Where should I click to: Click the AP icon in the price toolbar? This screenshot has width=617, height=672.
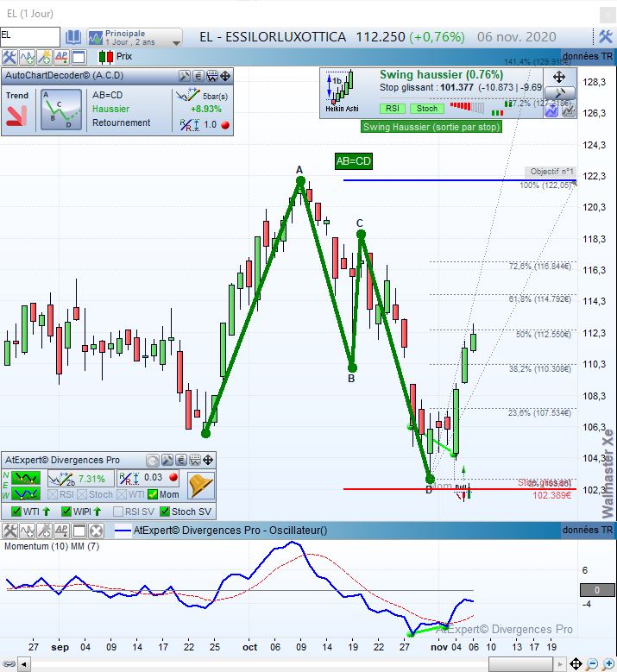coord(61,57)
